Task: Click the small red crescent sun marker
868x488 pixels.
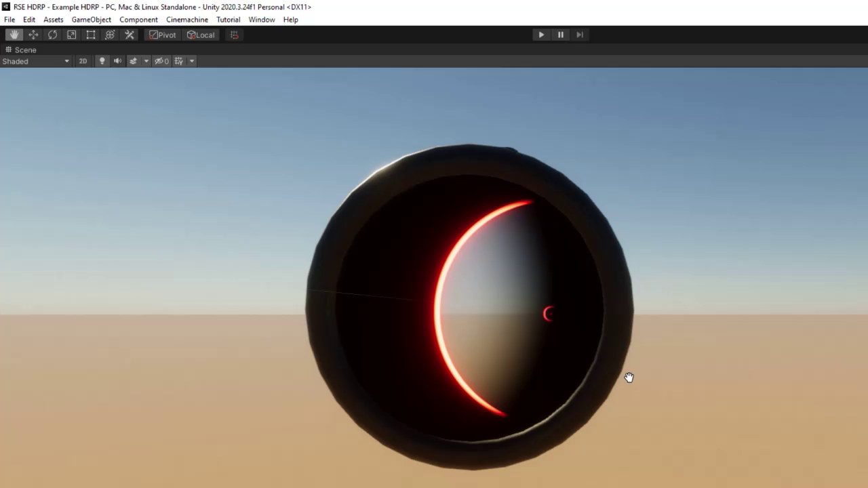Action: [549, 313]
